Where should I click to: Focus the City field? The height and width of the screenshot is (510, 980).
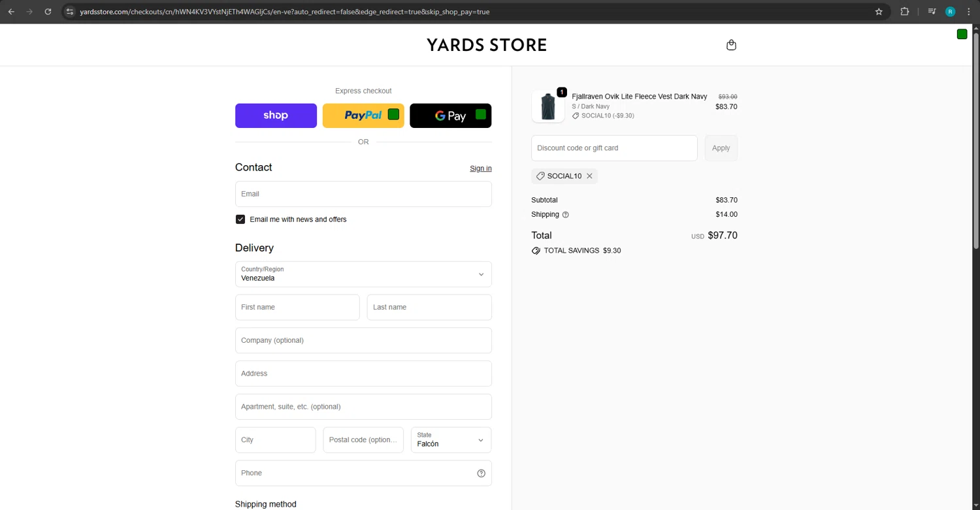[x=276, y=440]
